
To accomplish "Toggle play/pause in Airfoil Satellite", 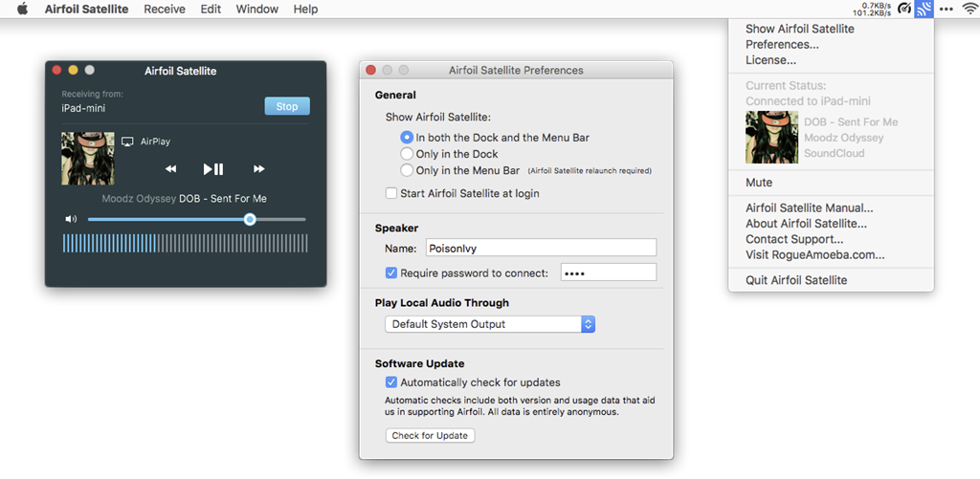I will (213, 169).
